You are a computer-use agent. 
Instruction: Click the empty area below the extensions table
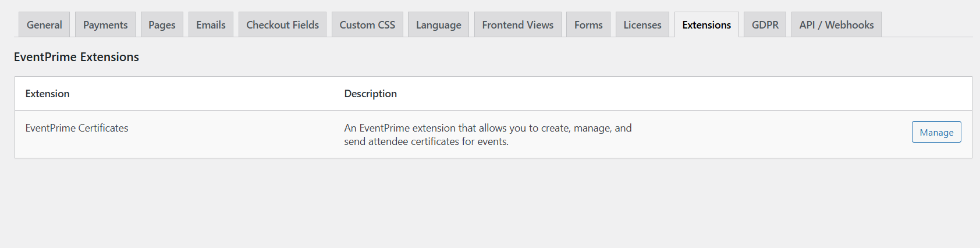489,204
